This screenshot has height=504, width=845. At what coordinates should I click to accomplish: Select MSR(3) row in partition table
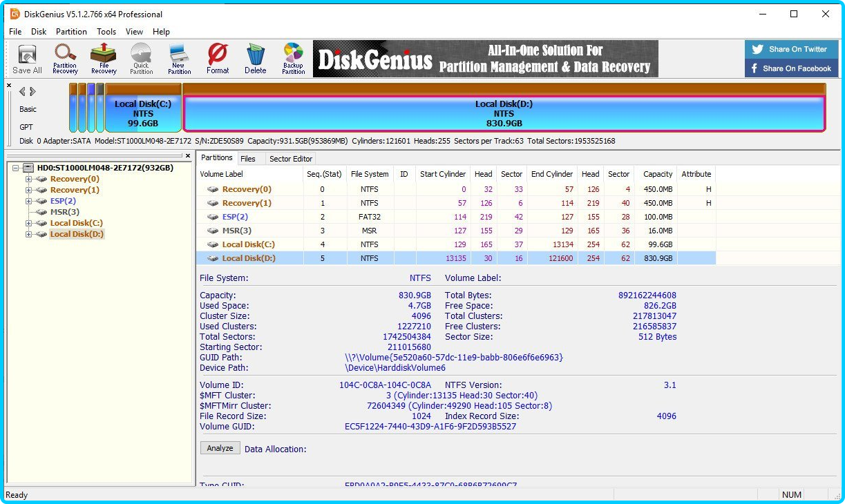click(456, 231)
